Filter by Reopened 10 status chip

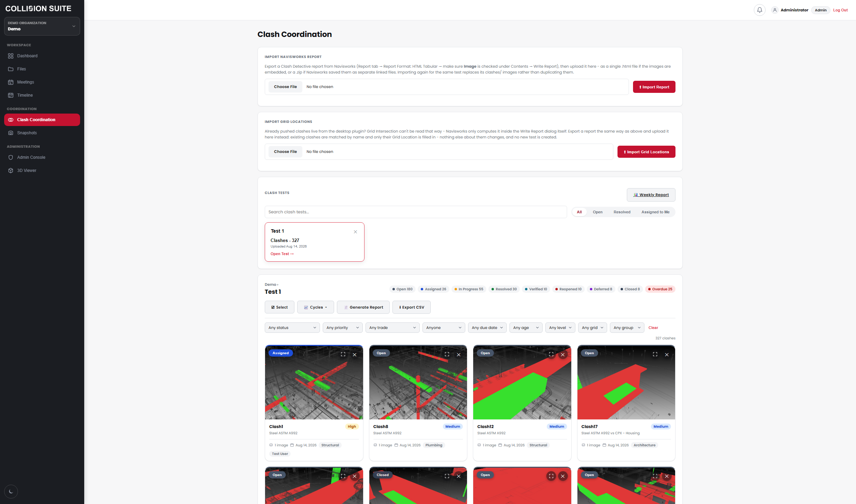(x=568, y=289)
